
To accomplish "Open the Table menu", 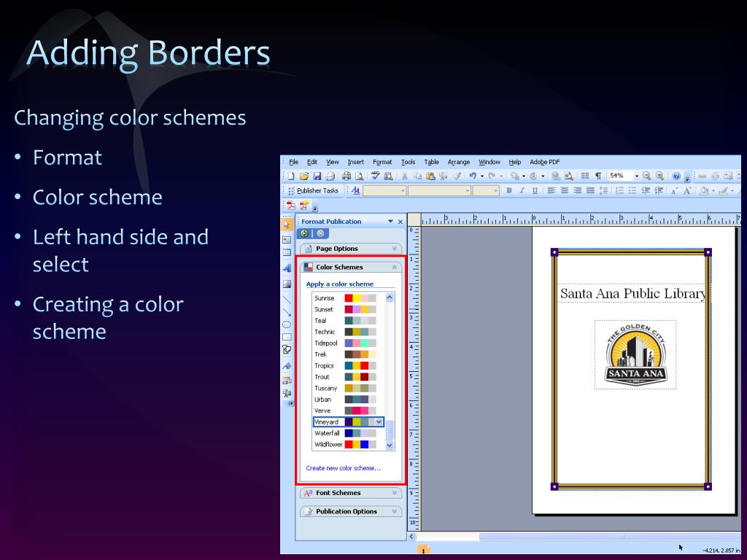I will 431,162.
